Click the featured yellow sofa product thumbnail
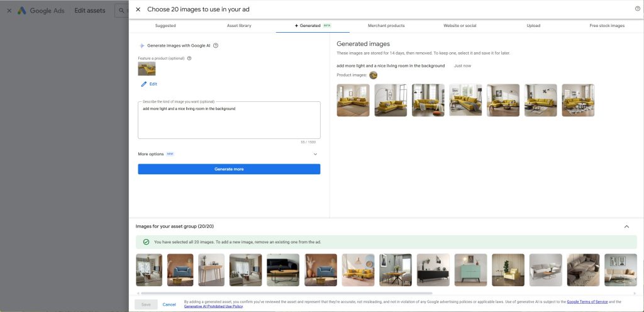The width and height of the screenshot is (644, 312). tap(147, 69)
